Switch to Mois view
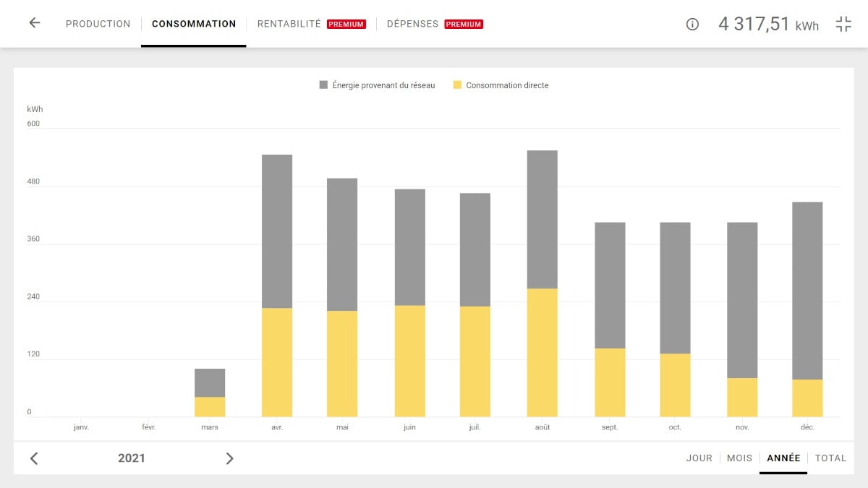The image size is (868, 488). pyautogui.click(x=739, y=458)
